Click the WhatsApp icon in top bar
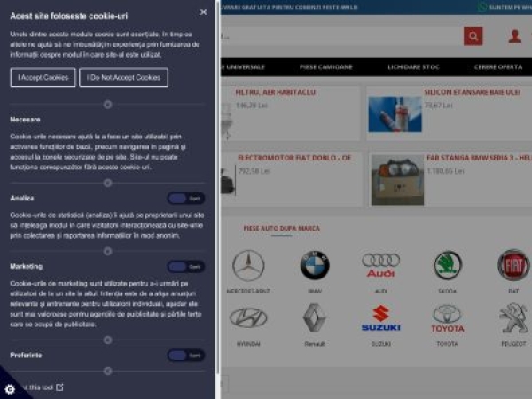This screenshot has width=532, height=399. coord(481,7)
